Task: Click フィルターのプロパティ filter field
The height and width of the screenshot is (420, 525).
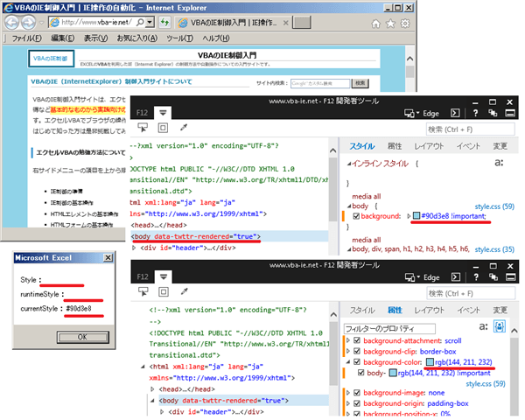Action: [x=389, y=329]
